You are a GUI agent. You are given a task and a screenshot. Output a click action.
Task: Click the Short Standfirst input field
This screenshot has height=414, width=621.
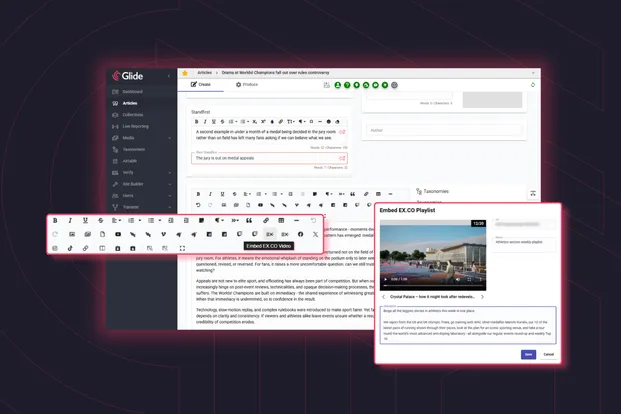[269, 158]
